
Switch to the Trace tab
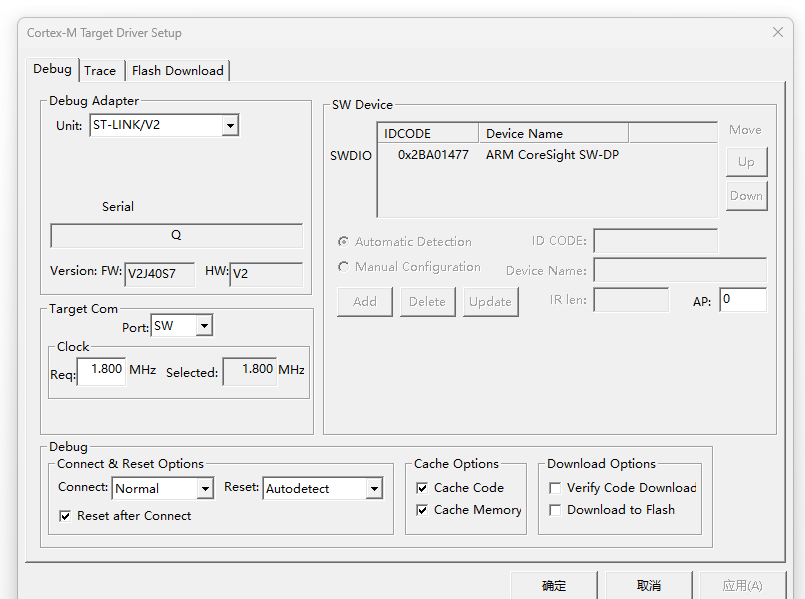101,71
